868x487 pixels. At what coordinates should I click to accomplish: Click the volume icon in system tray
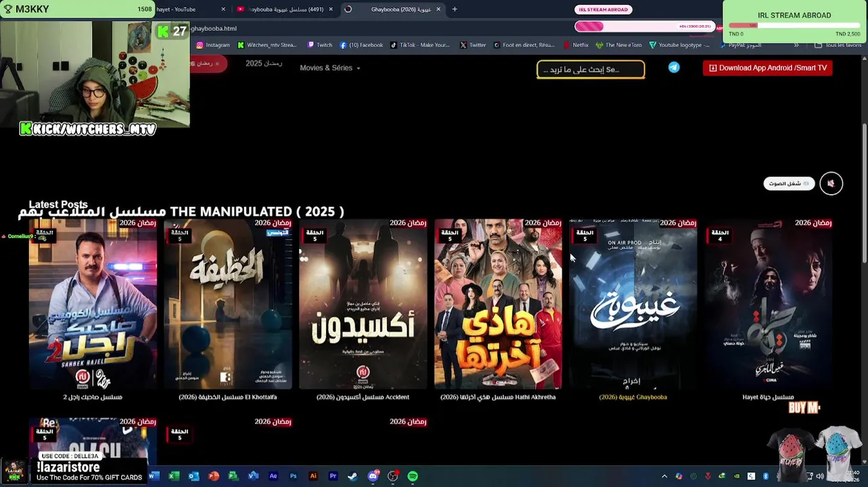[x=820, y=476]
